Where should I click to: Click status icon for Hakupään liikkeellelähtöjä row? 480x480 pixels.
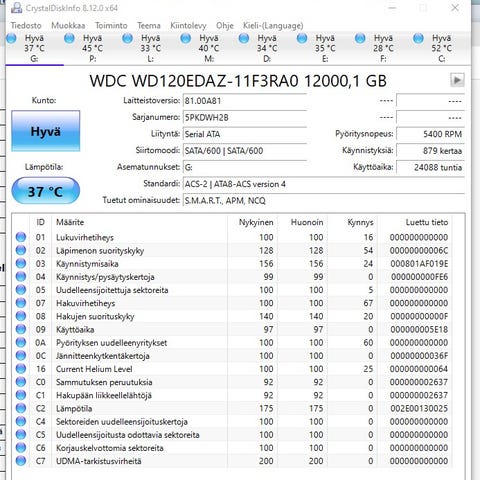(x=21, y=395)
